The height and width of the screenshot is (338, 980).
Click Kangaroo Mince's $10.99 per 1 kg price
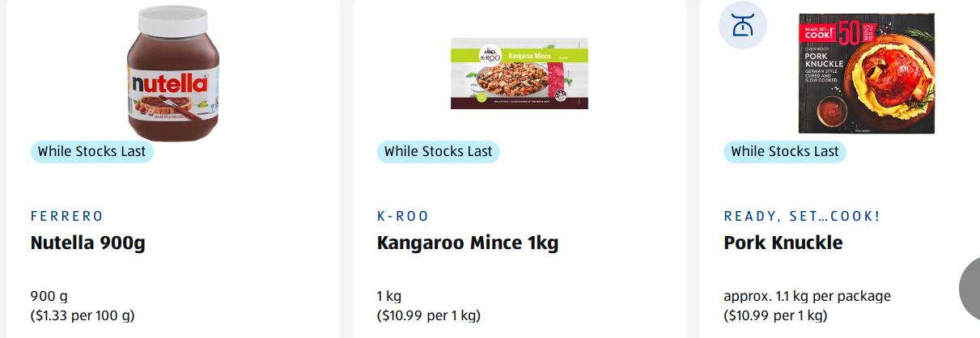(428, 315)
